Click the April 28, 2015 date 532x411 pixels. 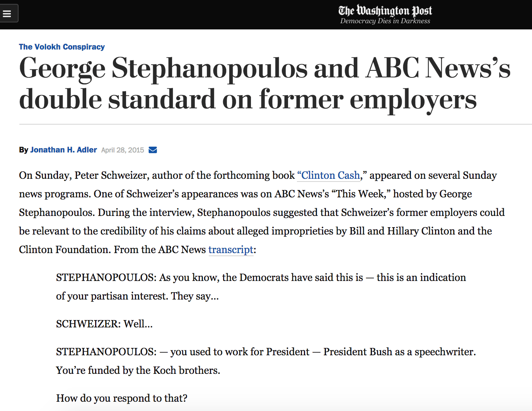(x=123, y=150)
